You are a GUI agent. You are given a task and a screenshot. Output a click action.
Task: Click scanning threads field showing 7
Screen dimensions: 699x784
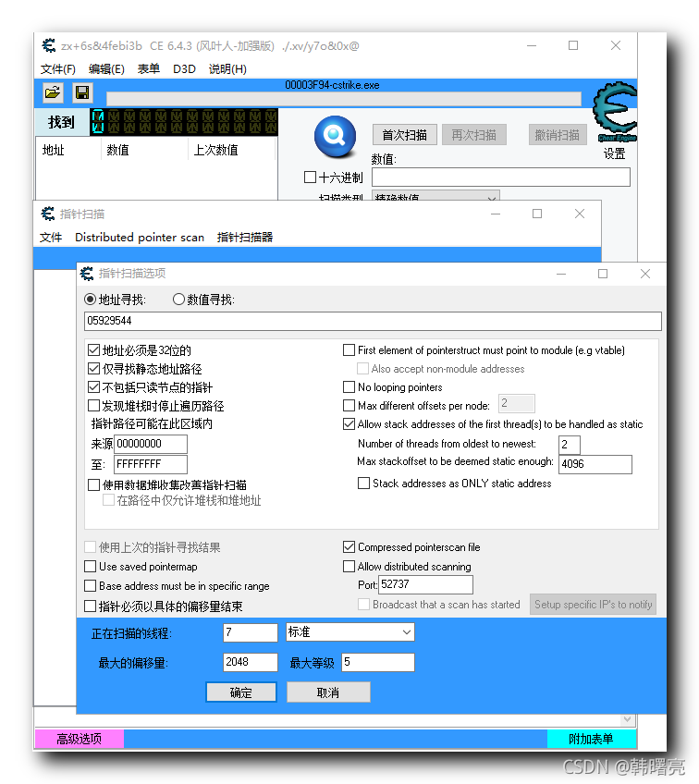[250, 632]
